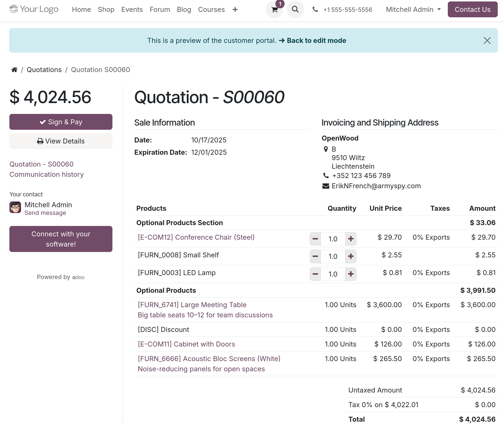Click the Sign & Pay button
Viewport: 504px width, 424px height.
tap(61, 122)
